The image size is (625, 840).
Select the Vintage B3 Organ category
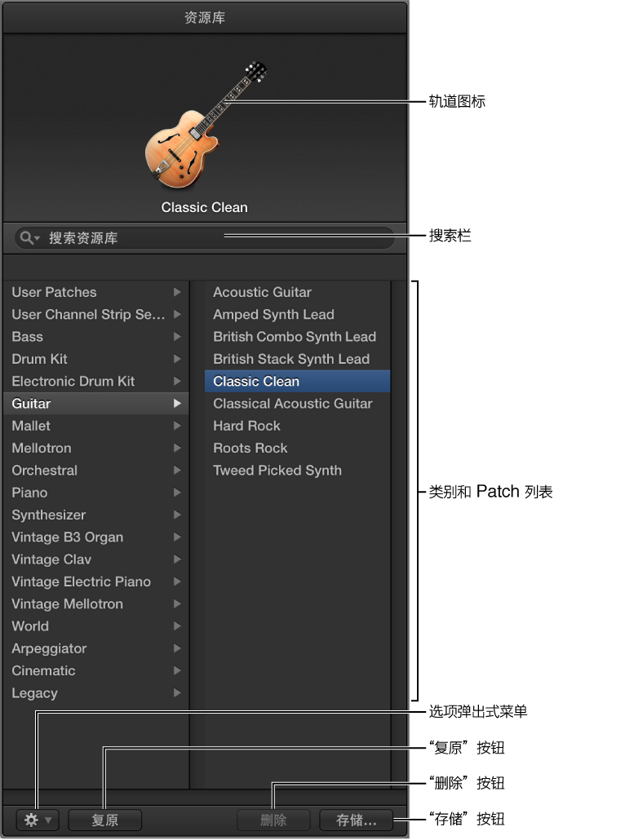(96, 537)
